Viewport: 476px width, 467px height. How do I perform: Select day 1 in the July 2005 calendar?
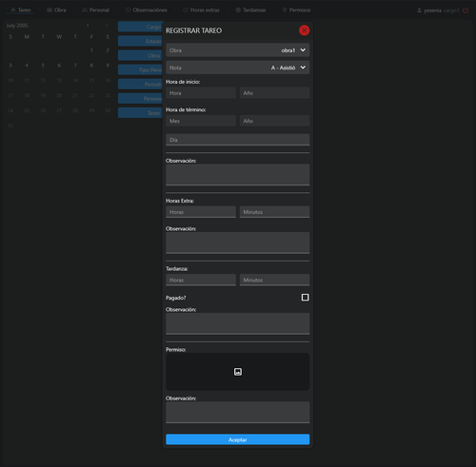(x=91, y=50)
